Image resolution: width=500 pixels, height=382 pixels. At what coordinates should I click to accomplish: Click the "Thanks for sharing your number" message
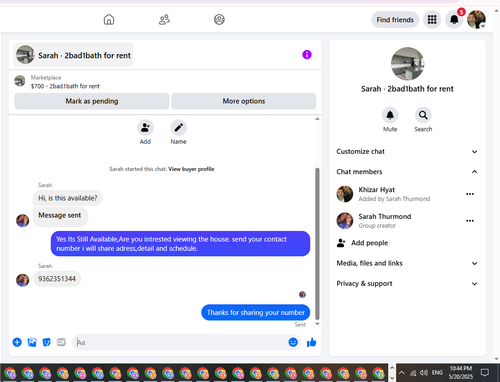[256, 312]
